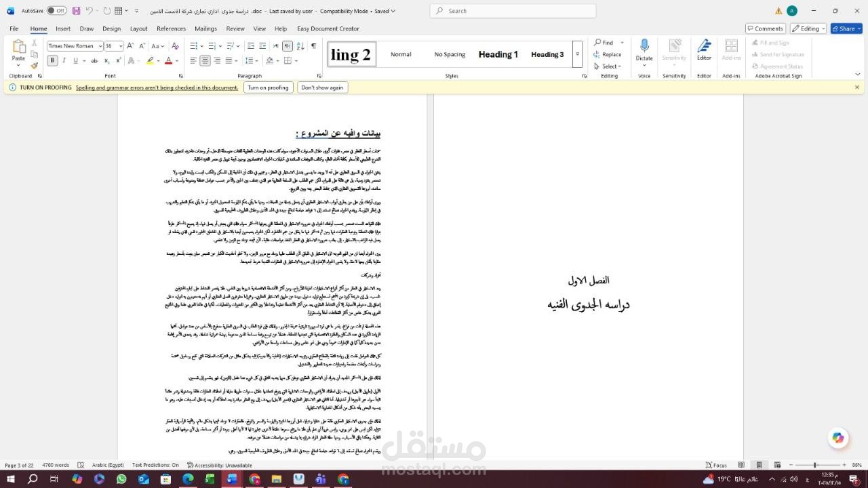The image size is (868, 488).
Task: Undo the last action
Action: [89, 11]
